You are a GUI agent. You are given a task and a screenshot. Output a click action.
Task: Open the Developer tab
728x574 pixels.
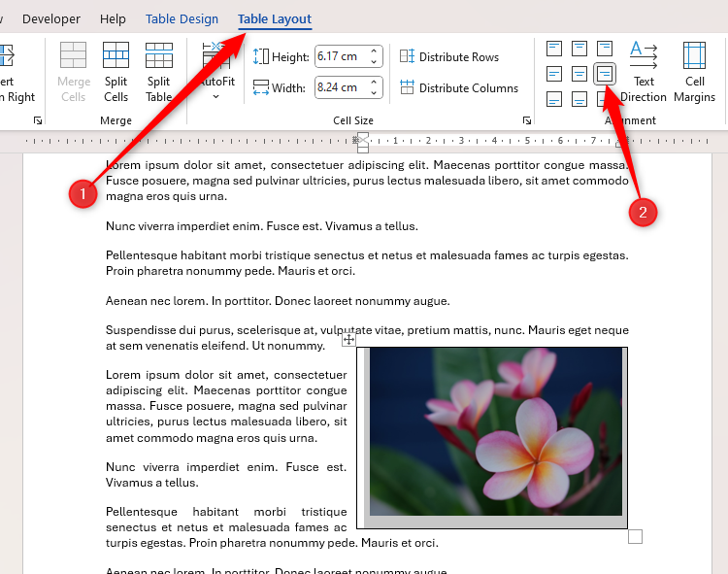pyautogui.click(x=51, y=19)
